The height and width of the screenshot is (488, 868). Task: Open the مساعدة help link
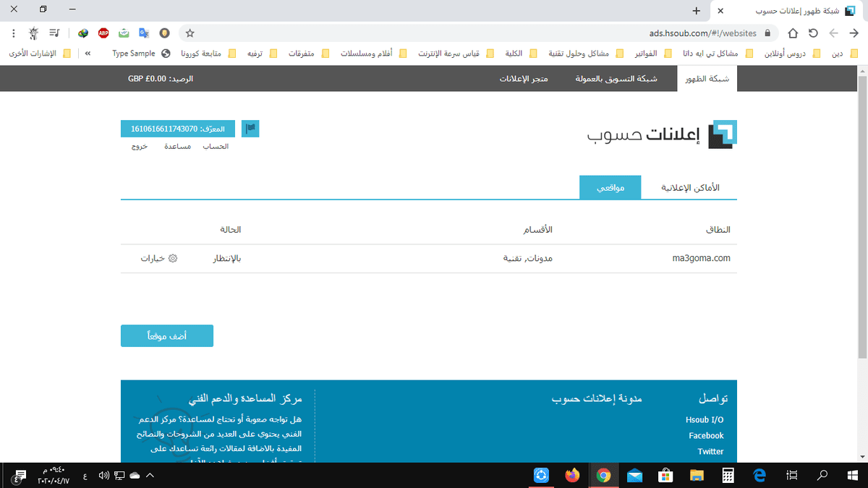point(177,146)
